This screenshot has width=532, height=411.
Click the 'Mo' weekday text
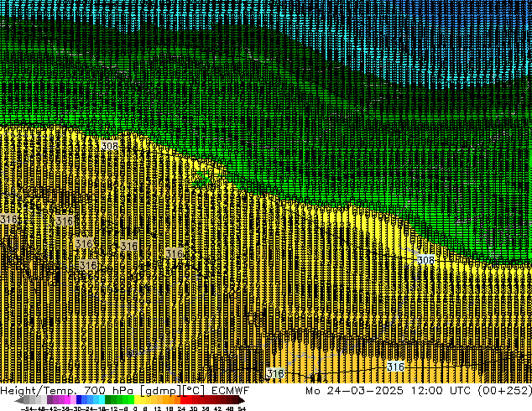tap(312, 391)
